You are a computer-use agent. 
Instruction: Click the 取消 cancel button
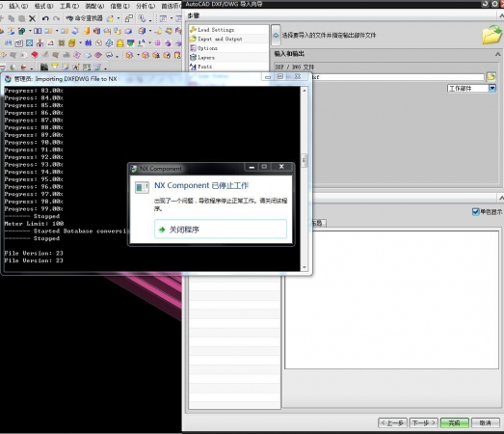(x=486, y=422)
